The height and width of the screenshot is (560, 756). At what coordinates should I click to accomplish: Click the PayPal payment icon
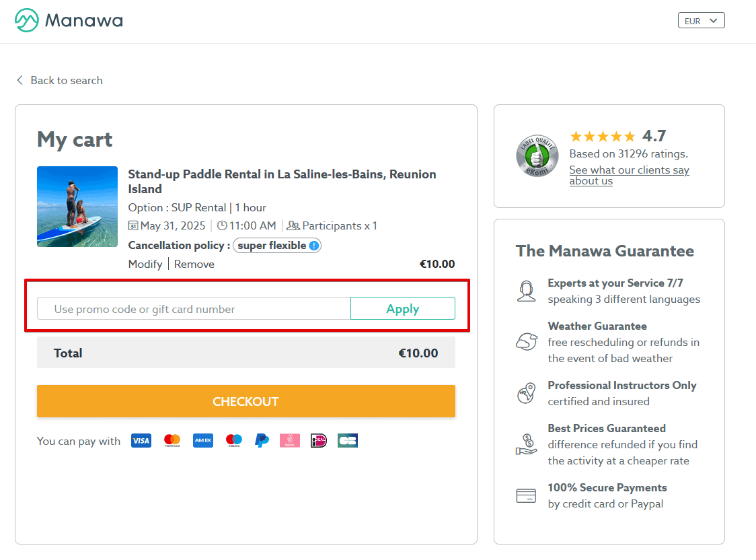[x=262, y=441]
